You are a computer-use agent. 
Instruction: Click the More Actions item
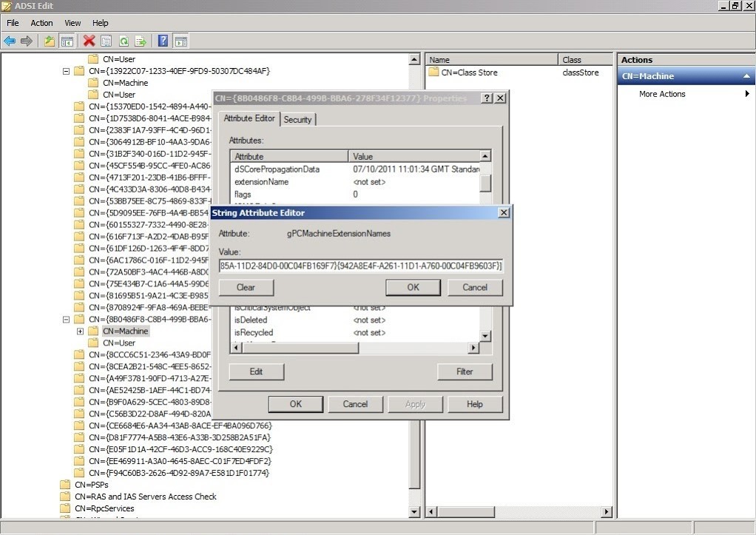(662, 94)
